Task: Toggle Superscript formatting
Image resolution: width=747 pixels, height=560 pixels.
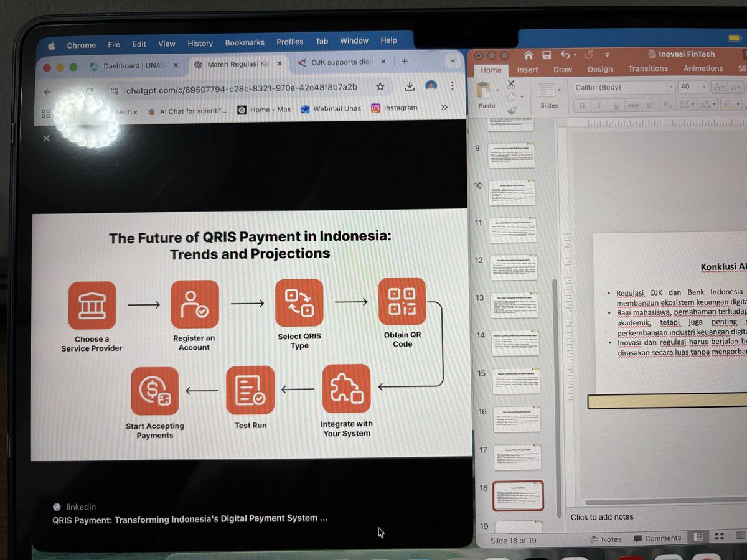Action: click(649, 105)
